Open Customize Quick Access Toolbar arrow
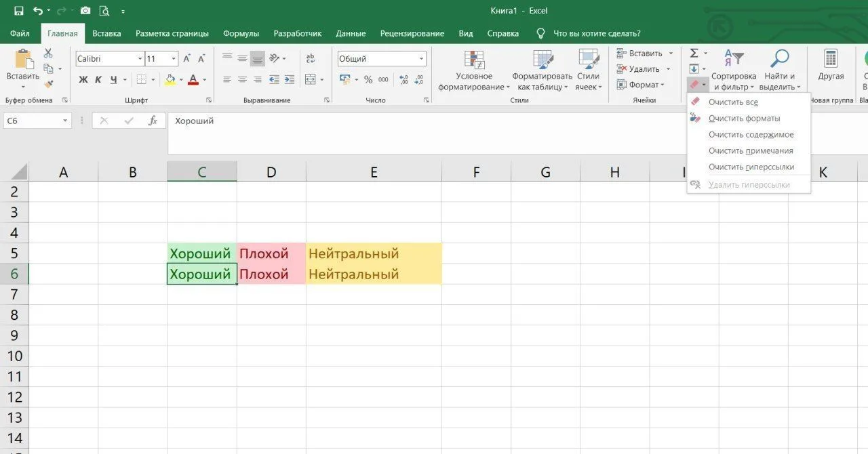The height and width of the screenshot is (454, 868). (123, 12)
